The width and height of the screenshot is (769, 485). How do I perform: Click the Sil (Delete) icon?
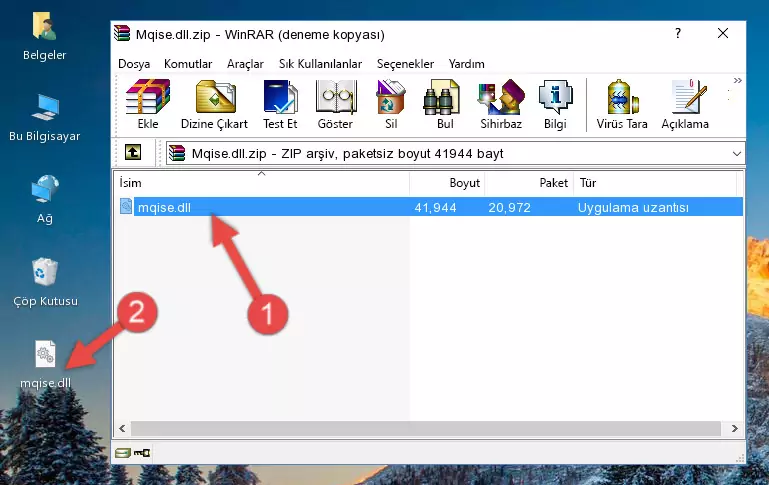(x=391, y=104)
